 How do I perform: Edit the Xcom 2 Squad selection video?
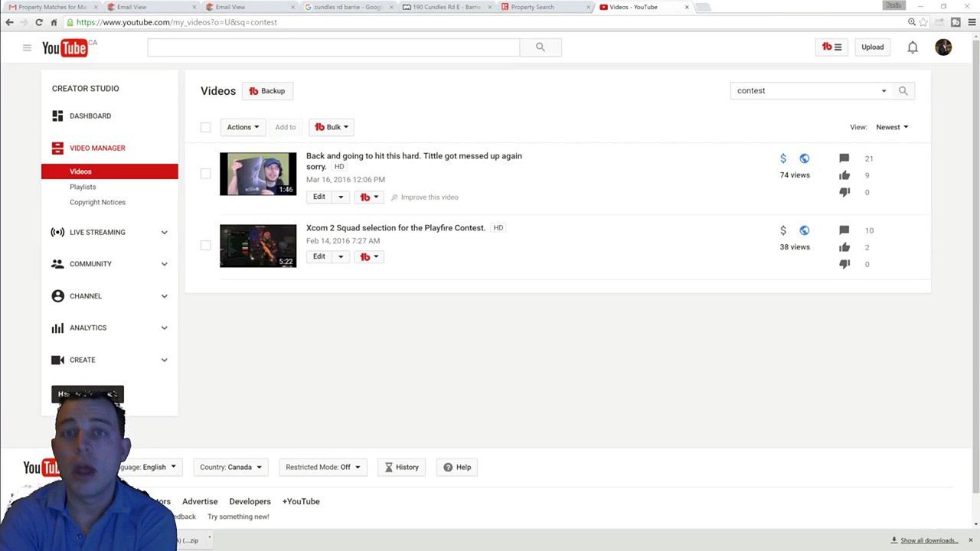coord(319,257)
